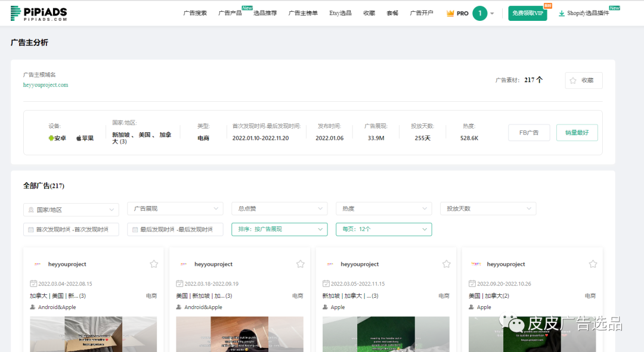Open the 排序: 按广告展现 sort dropdown
Screen dimensions: 644x352
pyautogui.click(x=279, y=229)
